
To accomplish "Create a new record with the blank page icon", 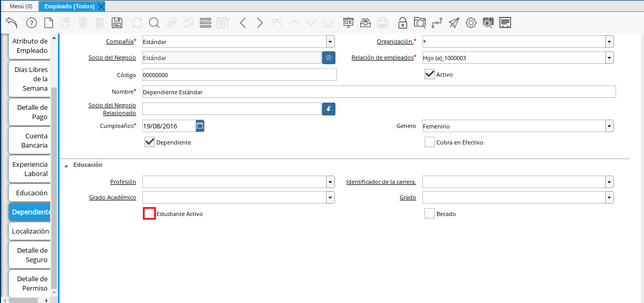I will pos(48,23).
